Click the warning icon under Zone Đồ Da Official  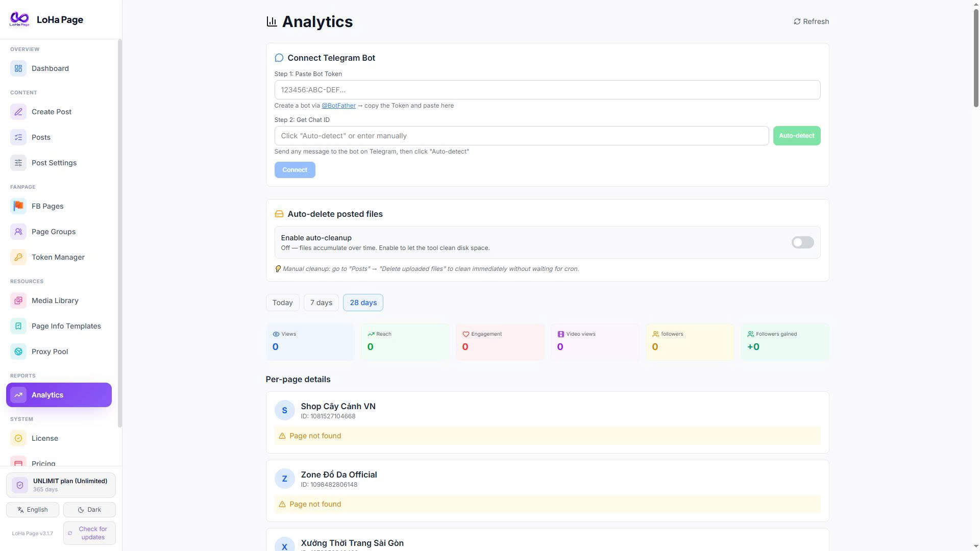click(x=282, y=504)
